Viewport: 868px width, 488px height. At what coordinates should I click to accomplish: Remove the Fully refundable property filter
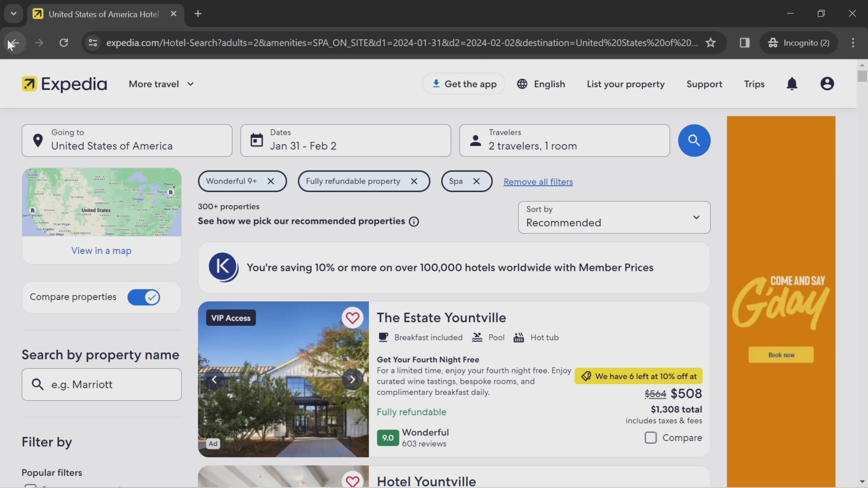click(414, 181)
